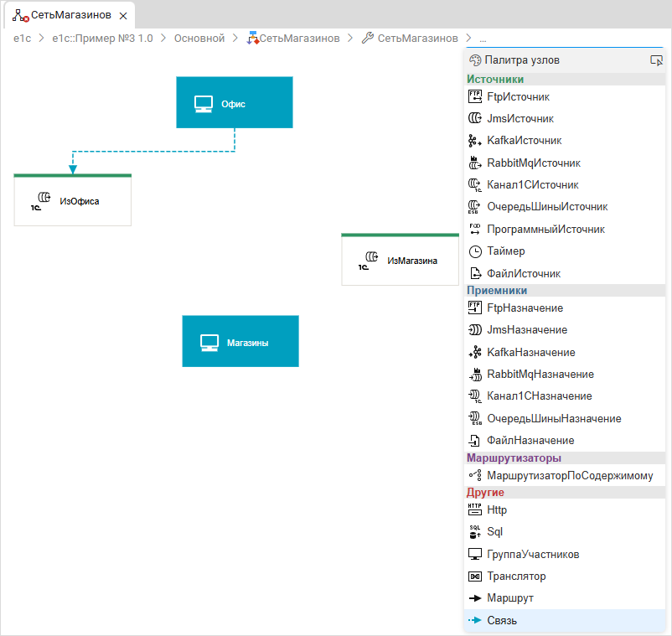The height and width of the screenshot is (636, 672).
Task: Select the Sql database icon
Action: pos(474,532)
